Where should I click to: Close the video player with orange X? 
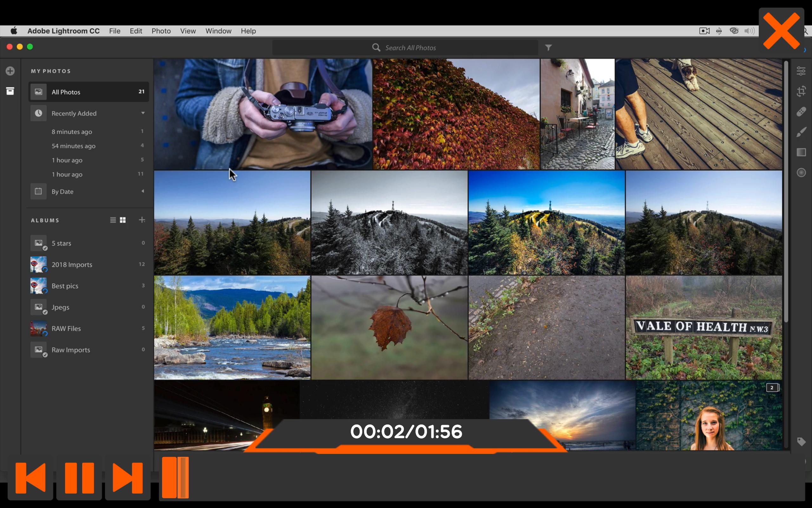click(x=781, y=31)
